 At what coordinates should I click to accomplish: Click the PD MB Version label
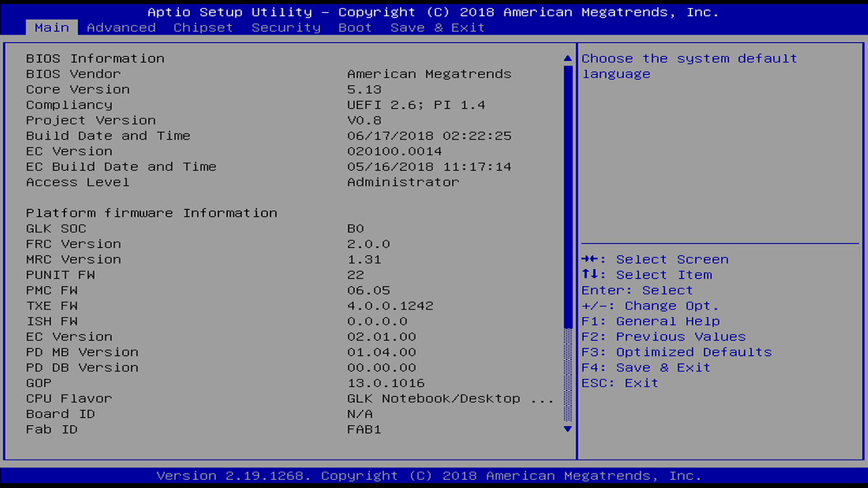pos(82,352)
